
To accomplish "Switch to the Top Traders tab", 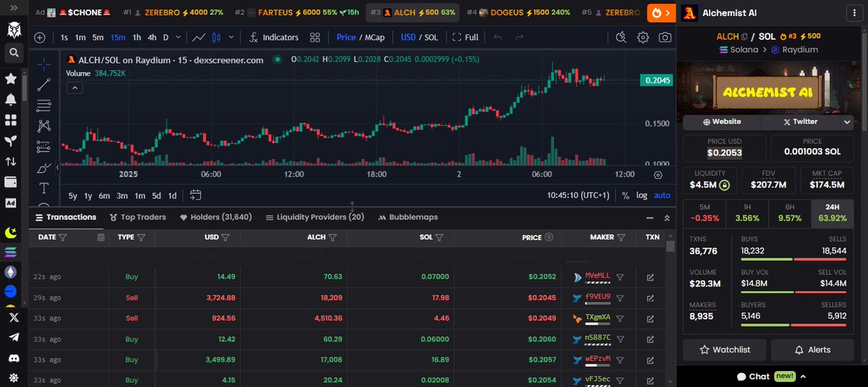I will tap(137, 217).
